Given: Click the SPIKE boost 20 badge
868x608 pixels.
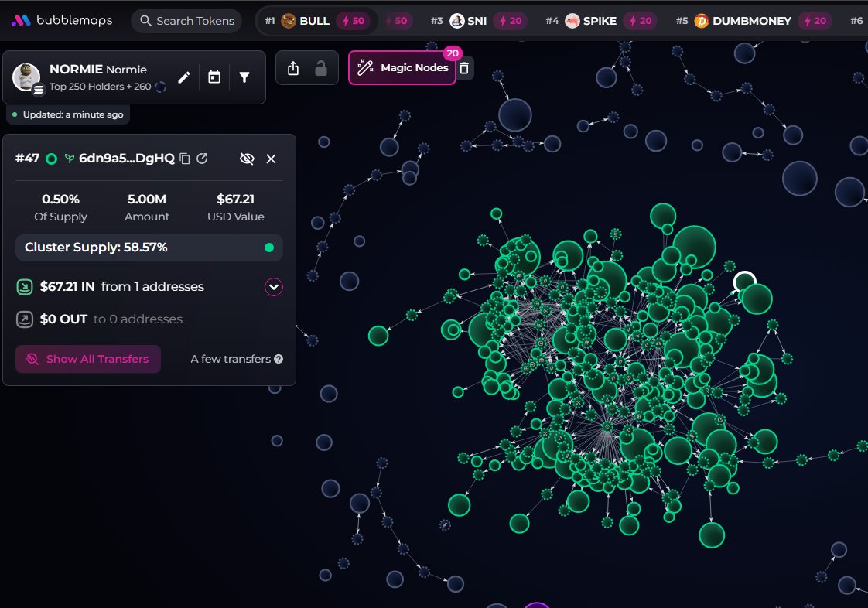Looking at the screenshot, I should [x=640, y=20].
